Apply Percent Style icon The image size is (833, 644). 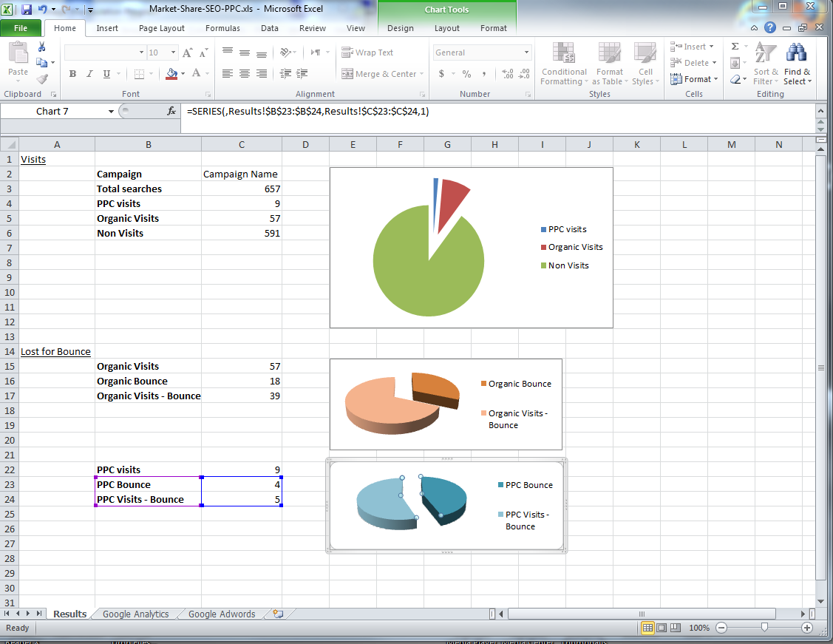466,74
